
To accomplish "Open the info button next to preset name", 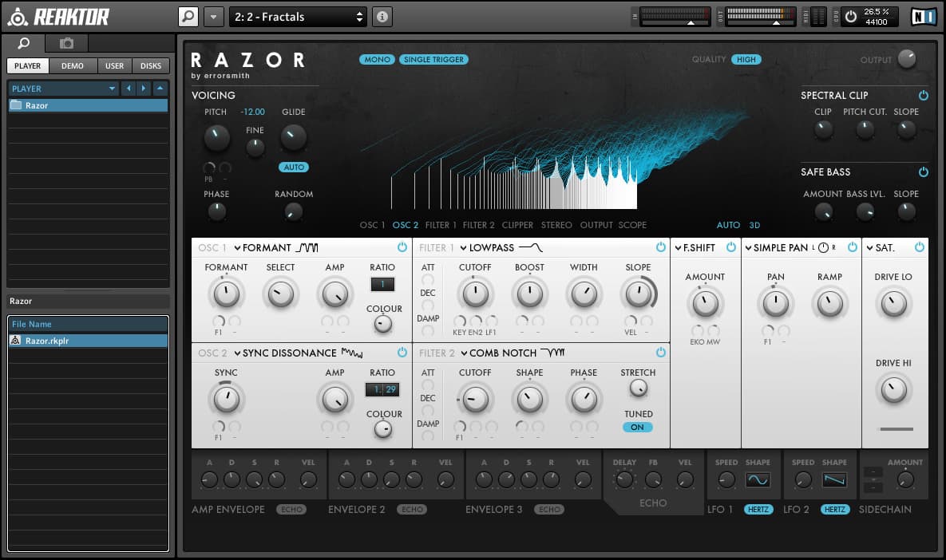I will (382, 16).
